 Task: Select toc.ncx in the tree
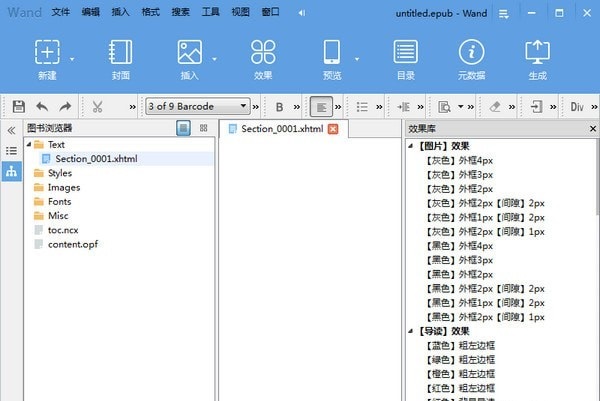click(63, 230)
